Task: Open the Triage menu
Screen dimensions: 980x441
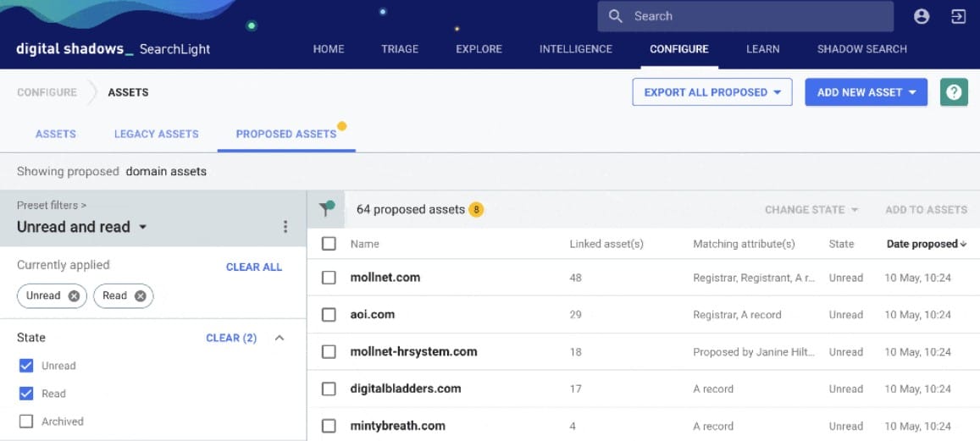Action: point(400,49)
